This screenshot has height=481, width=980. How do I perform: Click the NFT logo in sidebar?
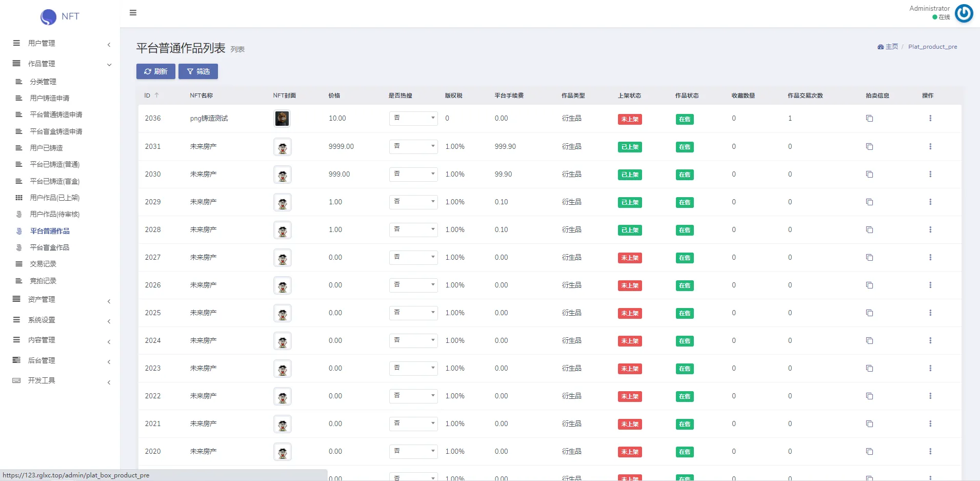click(60, 16)
